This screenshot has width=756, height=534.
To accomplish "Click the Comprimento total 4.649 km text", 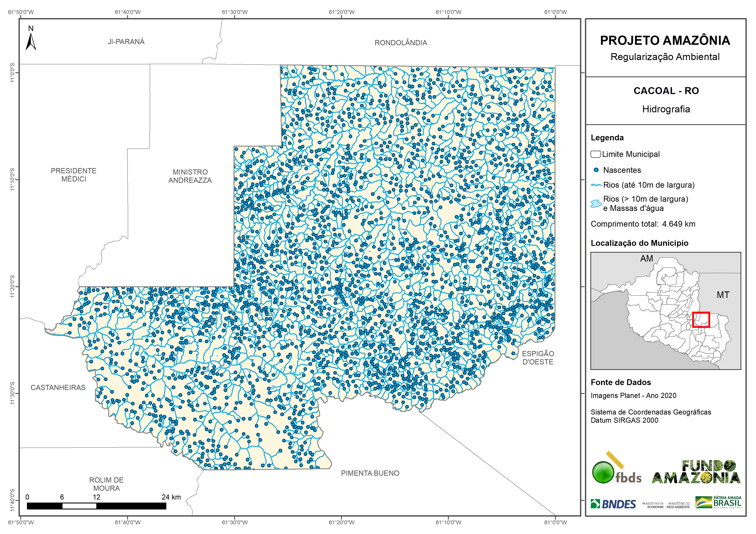I will [643, 224].
